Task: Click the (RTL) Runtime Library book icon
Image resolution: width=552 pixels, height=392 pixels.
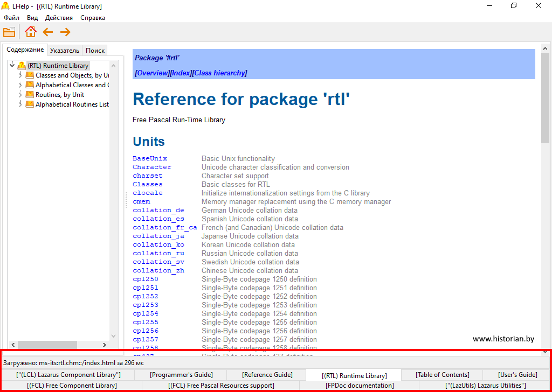Action: pos(22,66)
